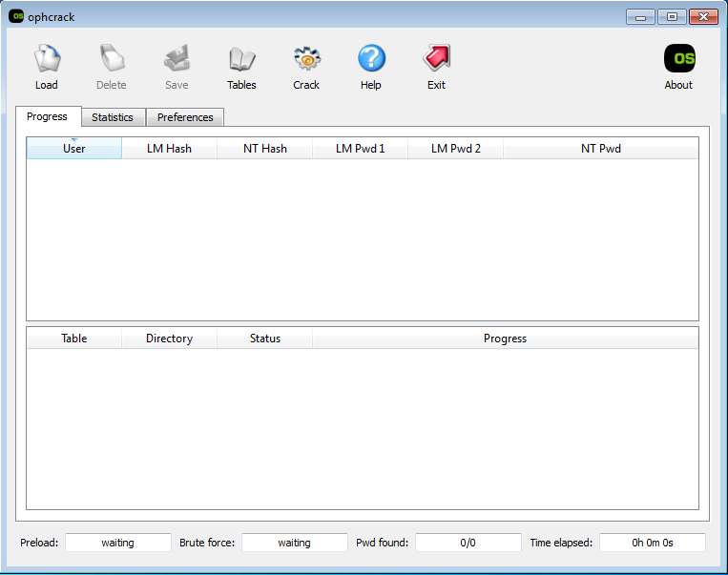Open the Load hashes toolbar icon
The image size is (728, 575).
(47, 58)
